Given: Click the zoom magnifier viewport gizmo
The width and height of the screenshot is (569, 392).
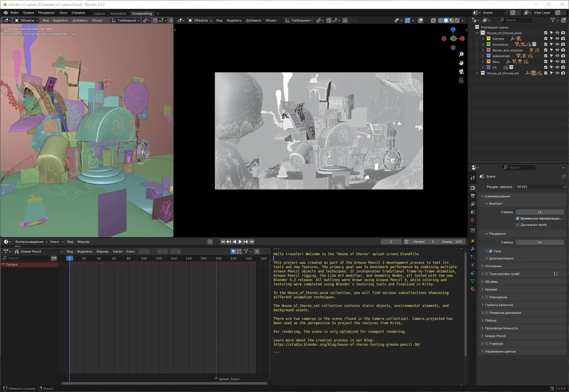Looking at the screenshot, I should coord(461,54).
